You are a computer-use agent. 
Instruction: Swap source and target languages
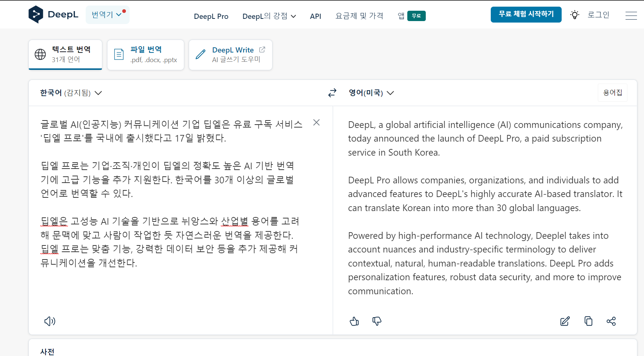click(x=332, y=93)
